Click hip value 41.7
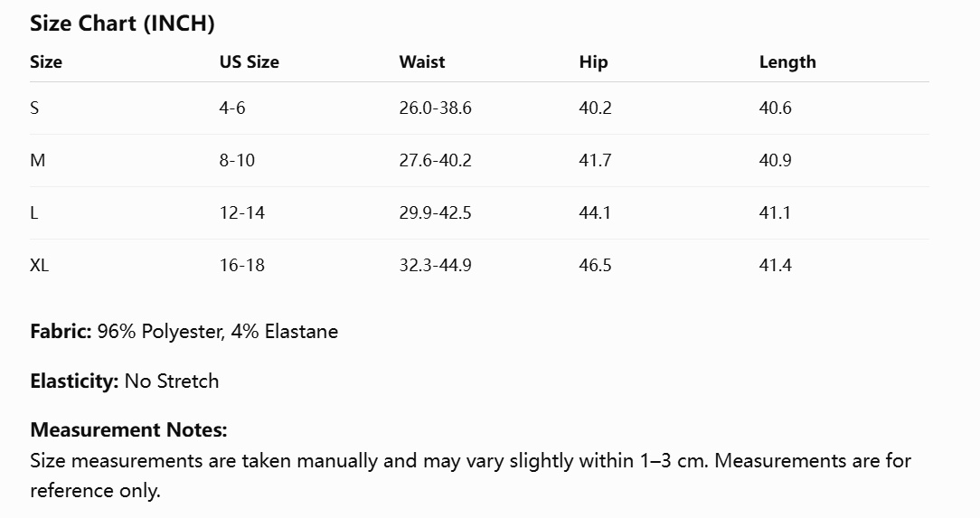This screenshot has width=980, height=518. tap(596, 161)
